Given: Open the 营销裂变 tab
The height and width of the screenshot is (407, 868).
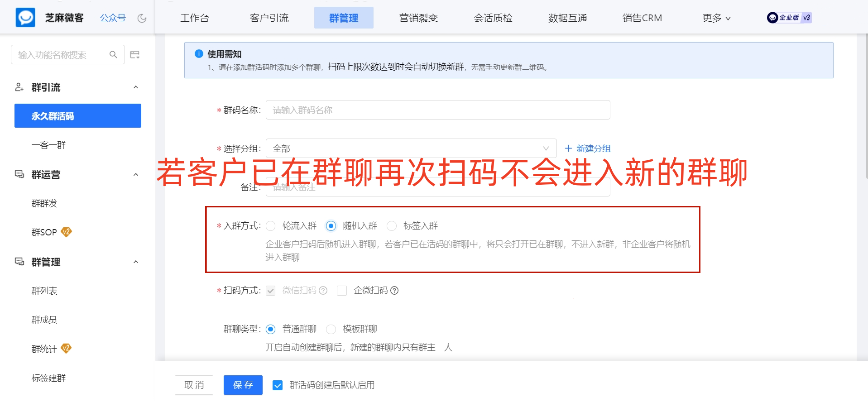Looking at the screenshot, I should (x=418, y=18).
